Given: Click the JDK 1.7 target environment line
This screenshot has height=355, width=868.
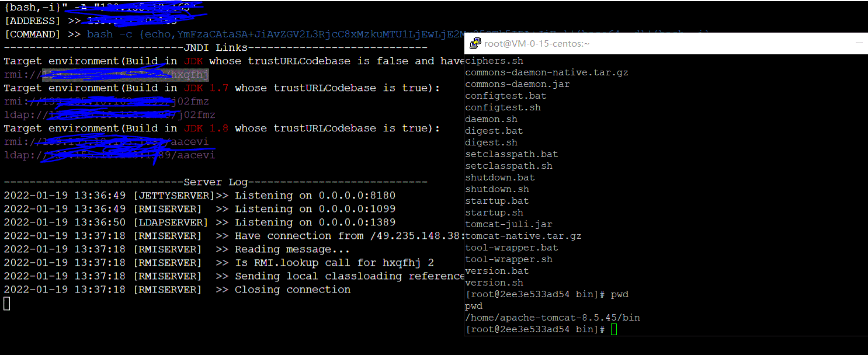Looking at the screenshot, I should click(222, 88).
